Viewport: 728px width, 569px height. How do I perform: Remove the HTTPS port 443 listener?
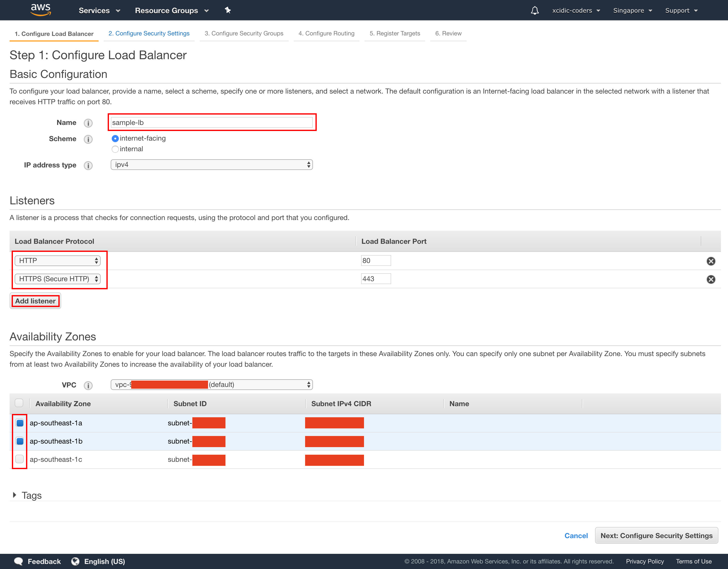pos(711,279)
